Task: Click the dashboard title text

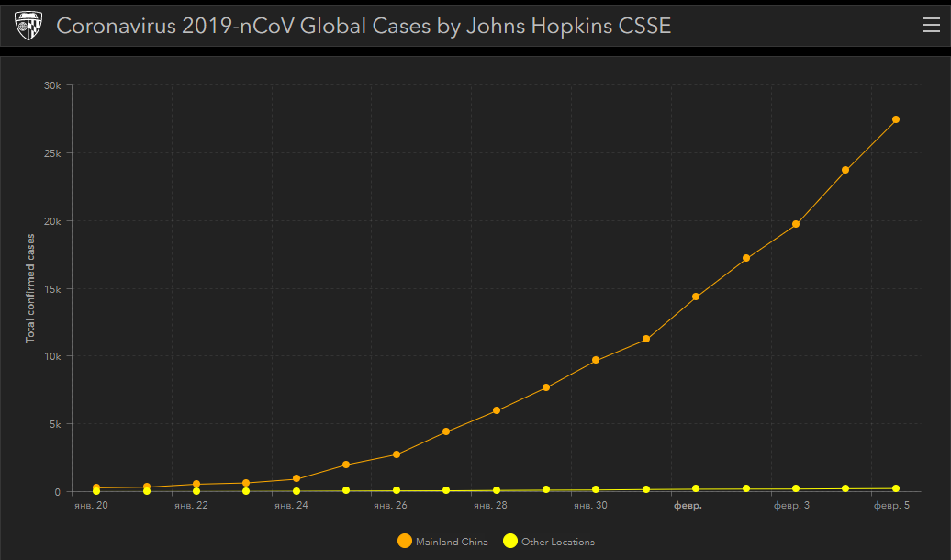Action: pos(364,26)
